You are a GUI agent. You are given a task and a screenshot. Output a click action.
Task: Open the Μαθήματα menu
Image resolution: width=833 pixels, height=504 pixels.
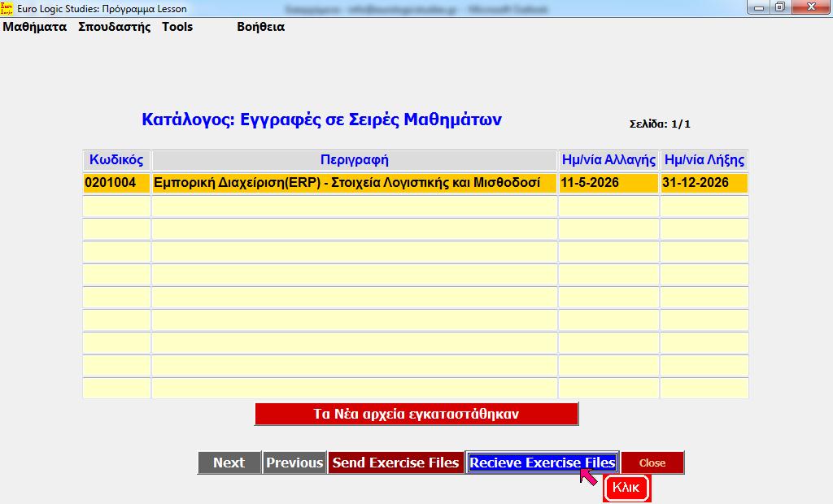[x=34, y=27]
